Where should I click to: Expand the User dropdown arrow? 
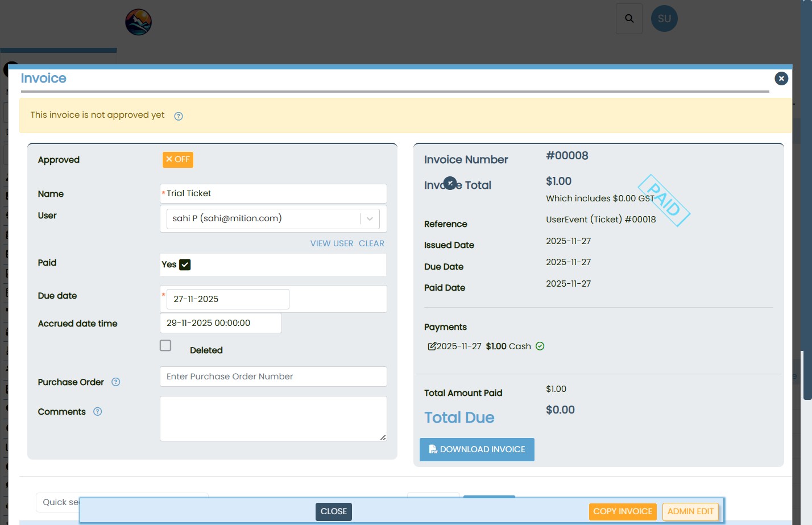pos(370,219)
